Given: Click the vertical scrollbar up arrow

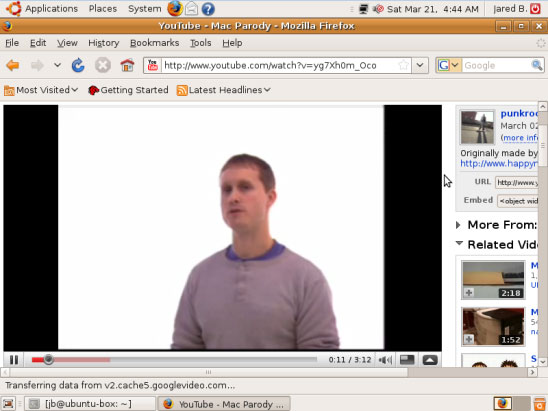Looking at the screenshot, I should coord(542,106).
